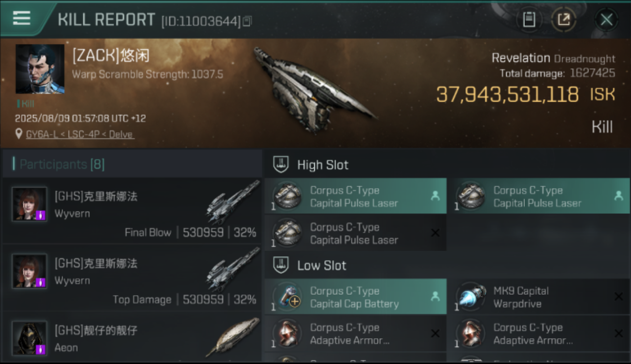Image resolution: width=631 pixels, height=364 pixels.
Task: Open GY6A-L system location link
Action: pyautogui.click(x=80, y=134)
